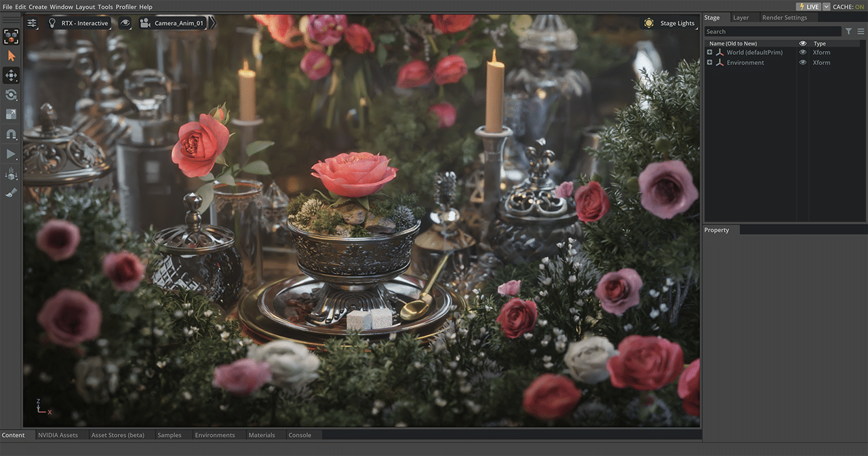Toggle the LIVE sync button
Screen dimensions: 868x456
point(808,7)
